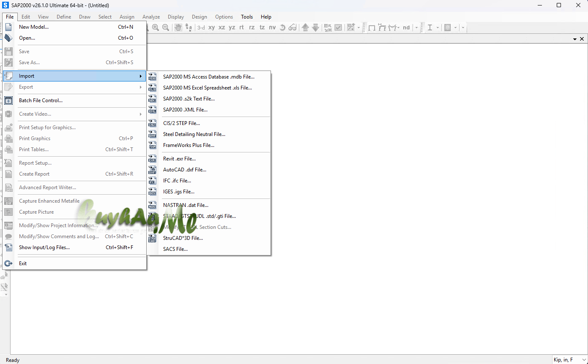Click the XML import icon
588x364 pixels.
(x=153, y=110)
